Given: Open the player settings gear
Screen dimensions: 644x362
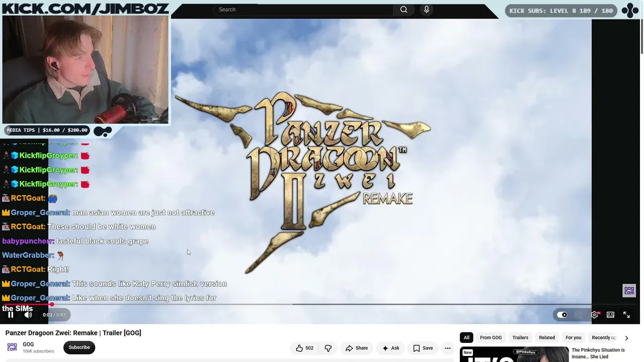Looking at the screenshot, I should pyautogui.click(x=594, y=315).
